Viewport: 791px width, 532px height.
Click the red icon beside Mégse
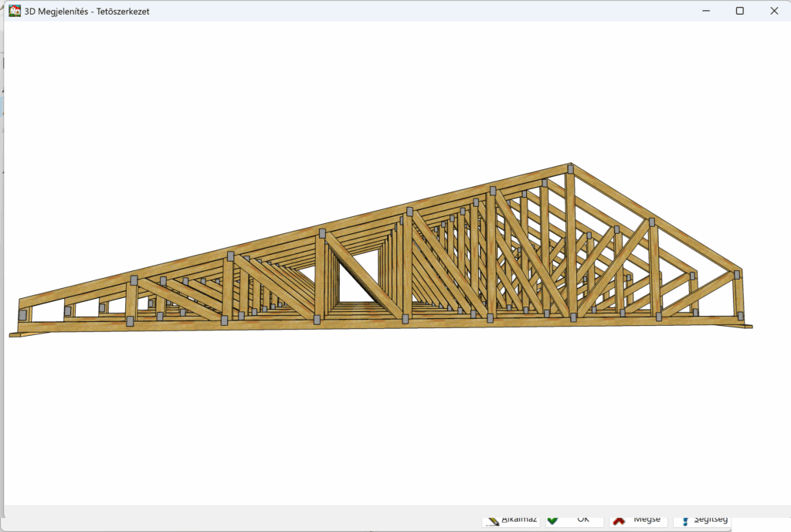(620, 520)
